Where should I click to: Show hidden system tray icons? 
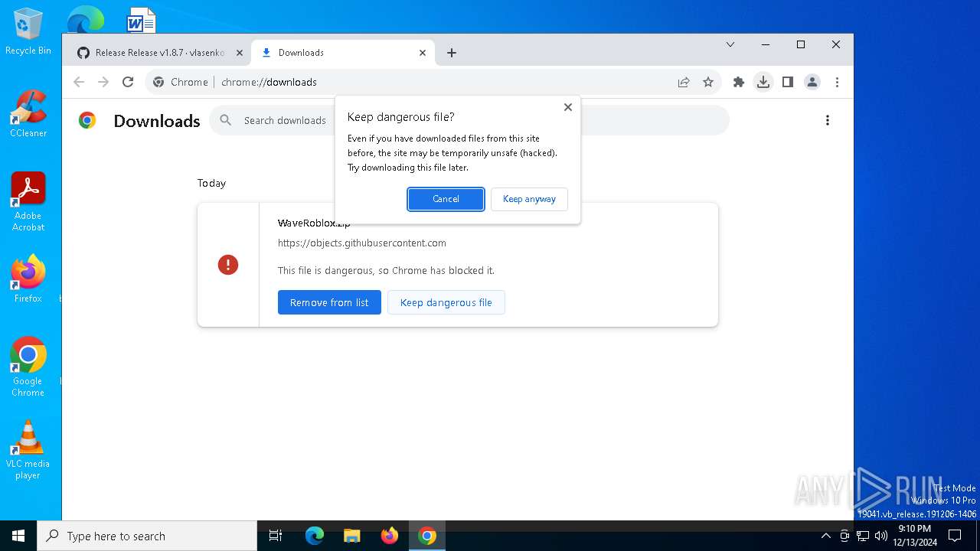(826, 536)
